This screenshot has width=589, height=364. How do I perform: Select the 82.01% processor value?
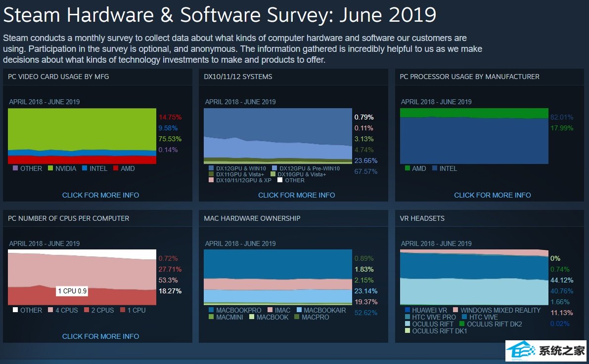point(562,117)
